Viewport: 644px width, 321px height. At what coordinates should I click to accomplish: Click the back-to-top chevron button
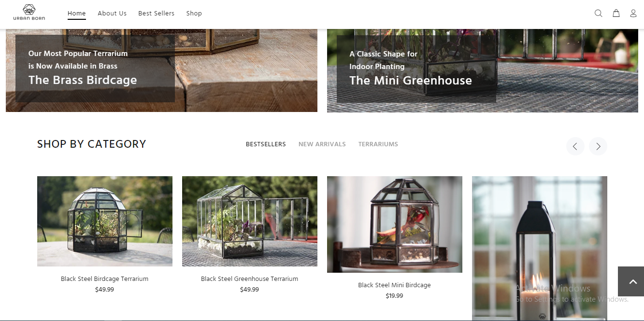pos(631,281)
